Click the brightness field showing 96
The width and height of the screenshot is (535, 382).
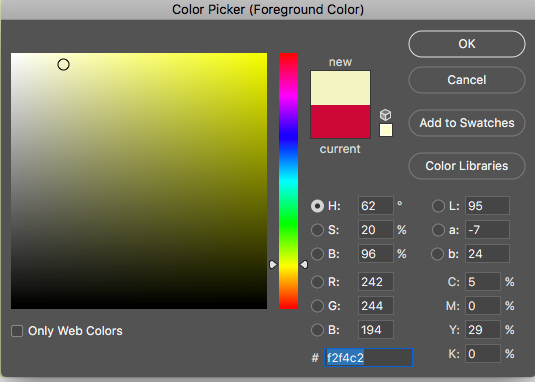tap(376, 254)
